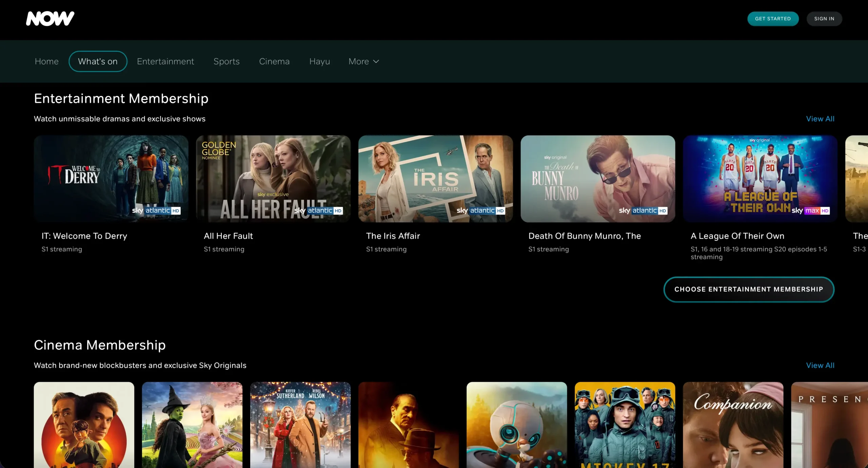Click CHOOSE ENTERTAINMENT MEMBERSHIP
Screen dimensions: 868x468
pos(749,289)
